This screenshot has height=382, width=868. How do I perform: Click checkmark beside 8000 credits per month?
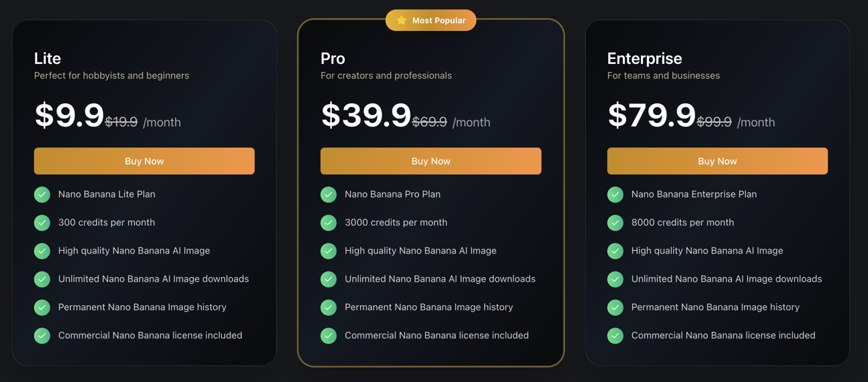click(x=615, y=223)
